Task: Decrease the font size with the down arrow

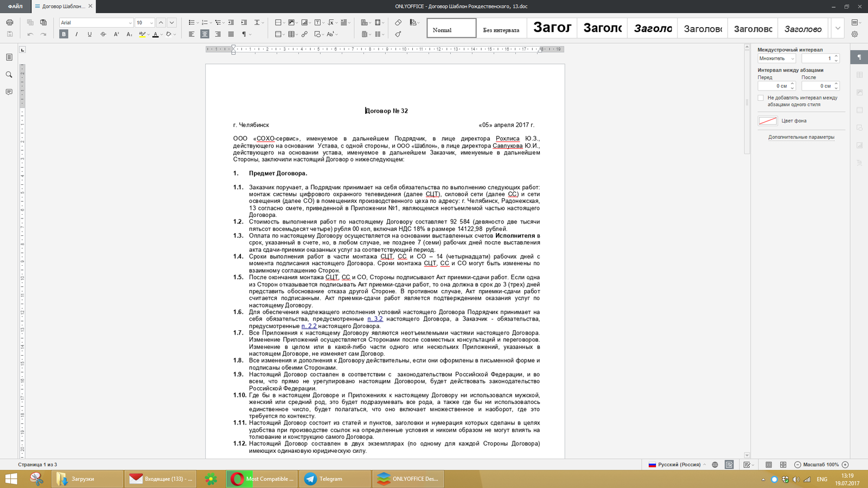Action: coord(172,22)
